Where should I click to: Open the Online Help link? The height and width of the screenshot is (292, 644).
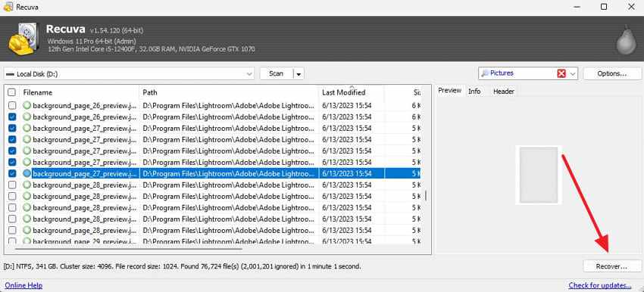[x=23, y=285]
